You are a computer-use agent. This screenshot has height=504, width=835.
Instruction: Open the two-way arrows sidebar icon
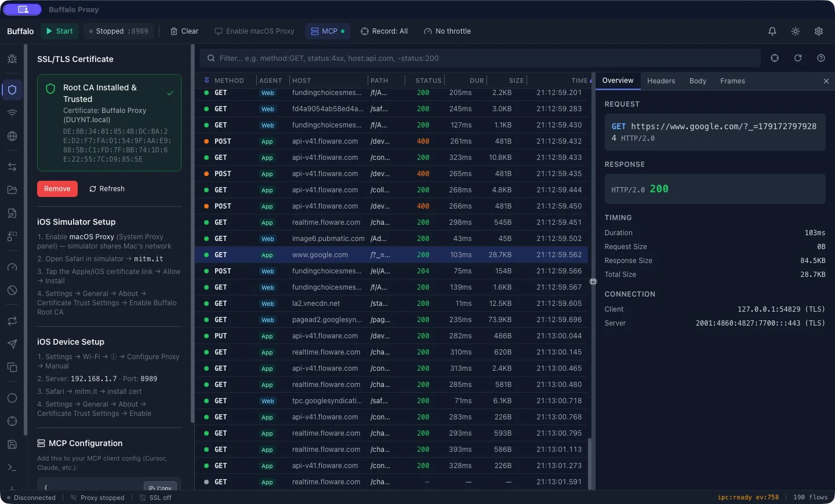tap(12, 167)
